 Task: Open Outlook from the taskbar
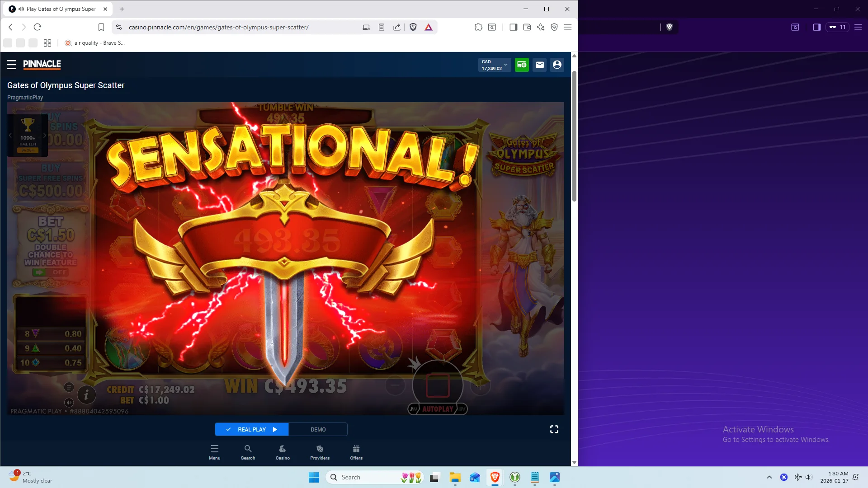coord(475,477)
